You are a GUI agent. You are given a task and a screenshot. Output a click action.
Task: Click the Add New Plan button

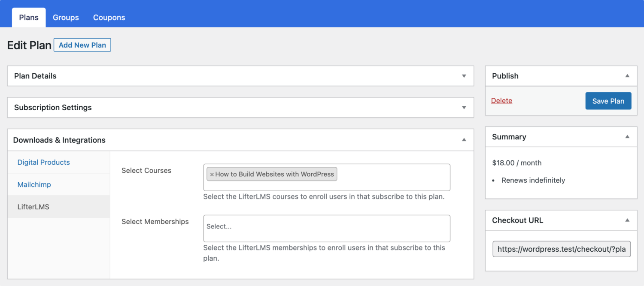point(82,45)
